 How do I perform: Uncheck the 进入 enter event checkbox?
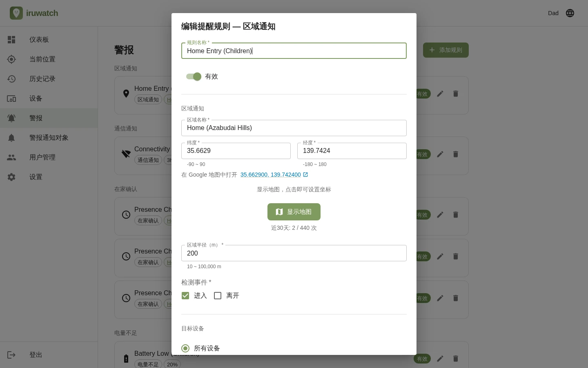point(185,296)
